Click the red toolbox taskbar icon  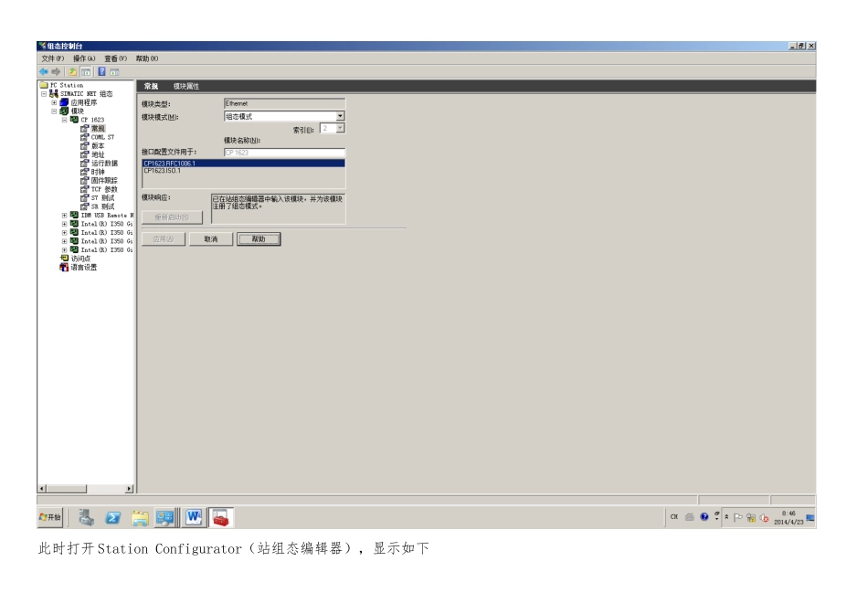click(221, 518)
